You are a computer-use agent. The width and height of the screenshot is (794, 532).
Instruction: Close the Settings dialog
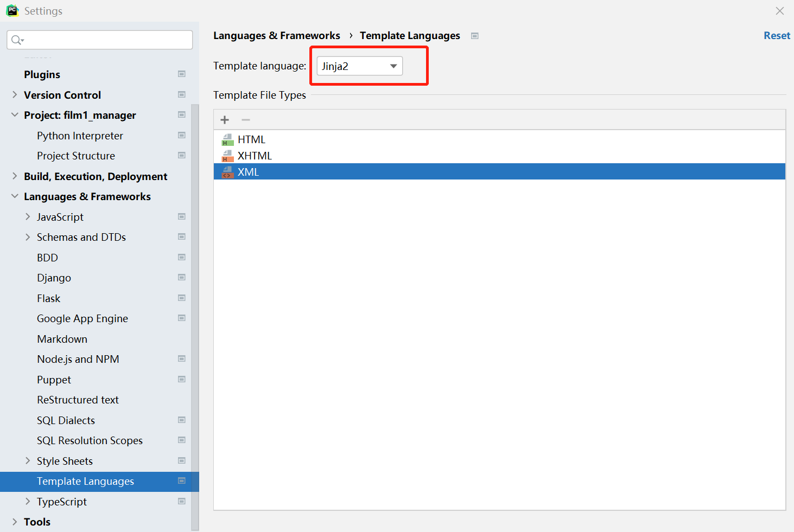pyautogui.click(x=780, y=11)
